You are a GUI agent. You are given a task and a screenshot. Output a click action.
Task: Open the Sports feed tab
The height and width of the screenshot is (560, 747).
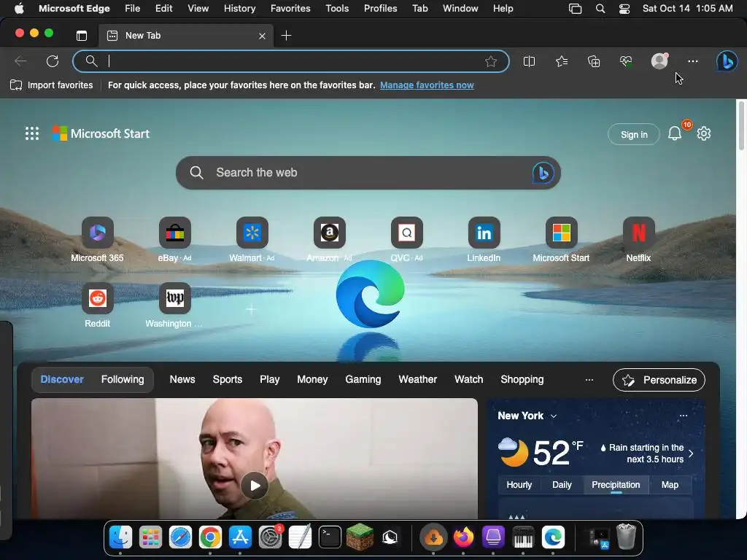click(228, 379)
